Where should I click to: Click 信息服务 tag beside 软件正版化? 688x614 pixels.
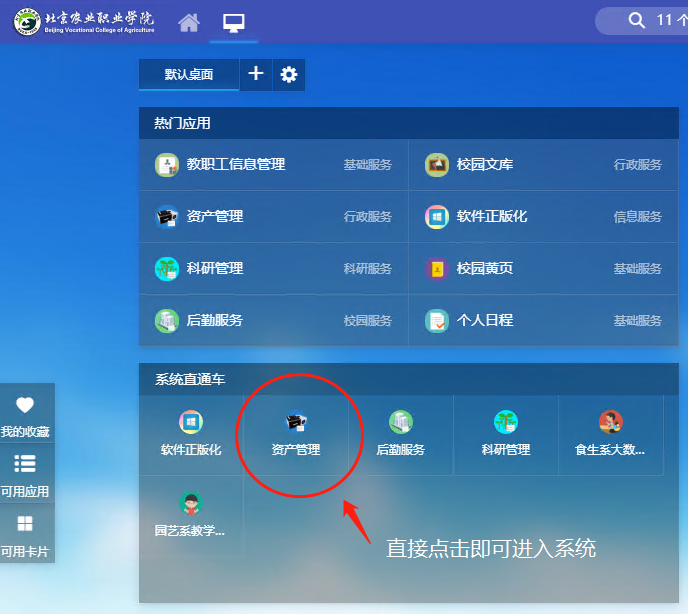click(x=638, y=217)
